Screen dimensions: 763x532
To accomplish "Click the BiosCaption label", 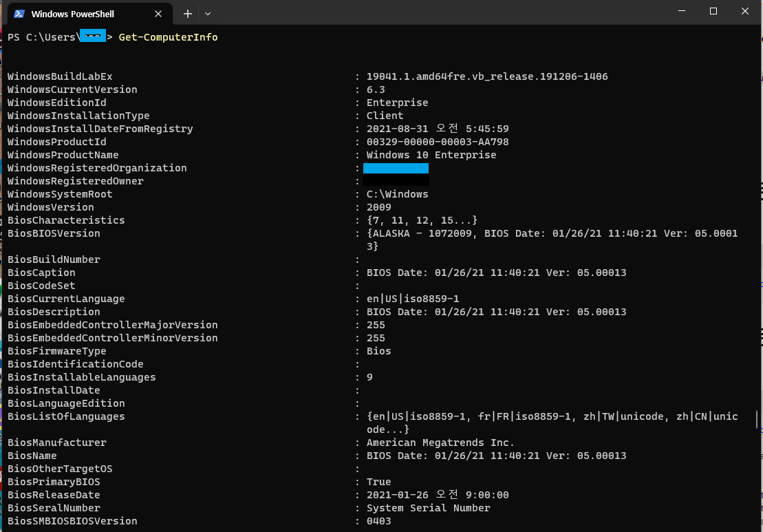I will (x=41, y=273).
